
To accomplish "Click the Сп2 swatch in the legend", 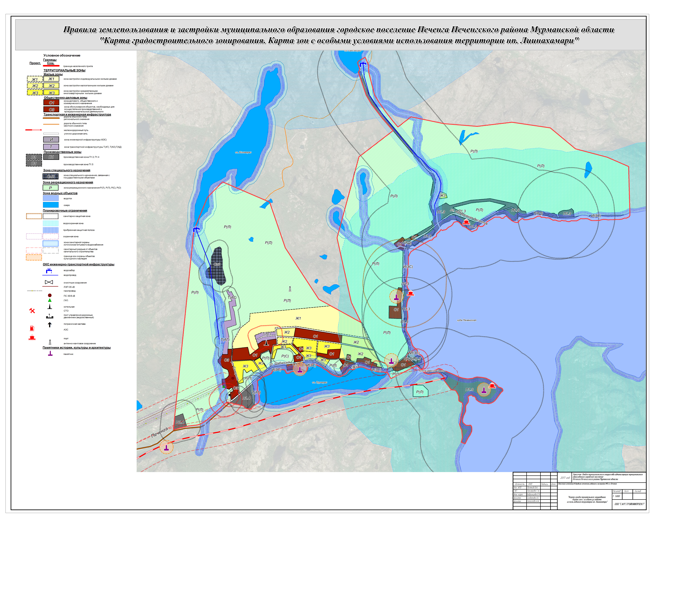I will [x=51, y=176].
